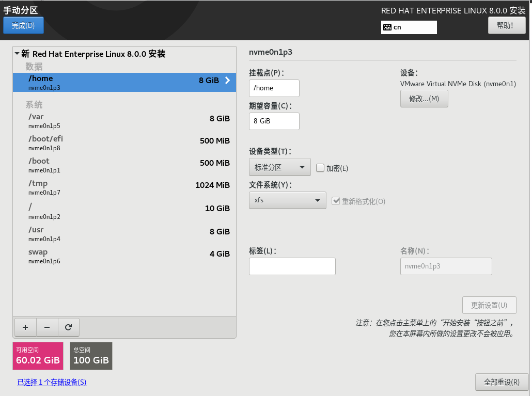Click the VMware Virtual NVMe Disk (nvme0n1) text
The width and height of the screenshot is (532, 396).
tap(458, 84)
